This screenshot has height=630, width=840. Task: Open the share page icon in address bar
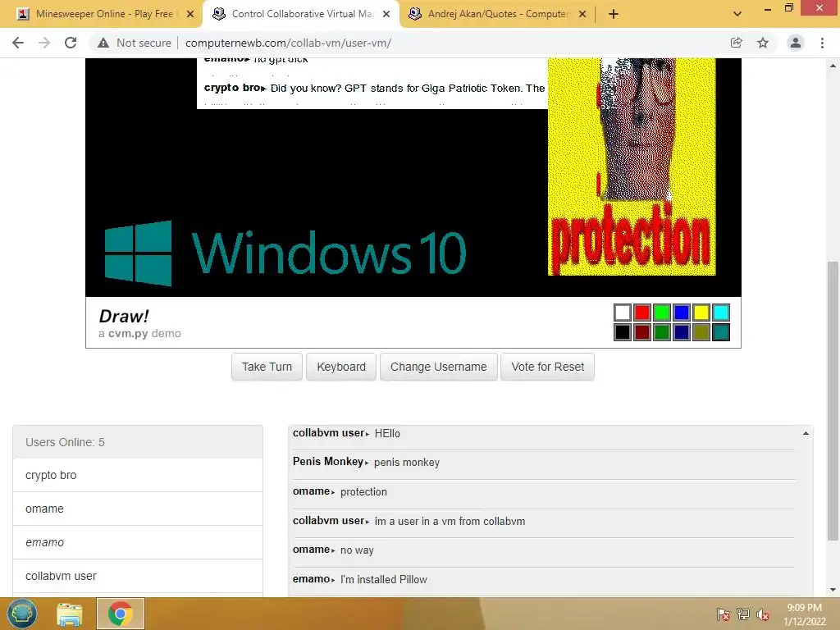(736, 43)
